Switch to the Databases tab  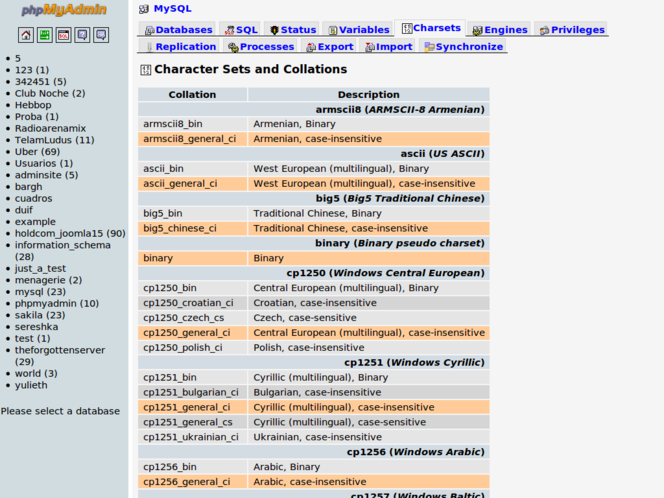click(x=178, y=30)
